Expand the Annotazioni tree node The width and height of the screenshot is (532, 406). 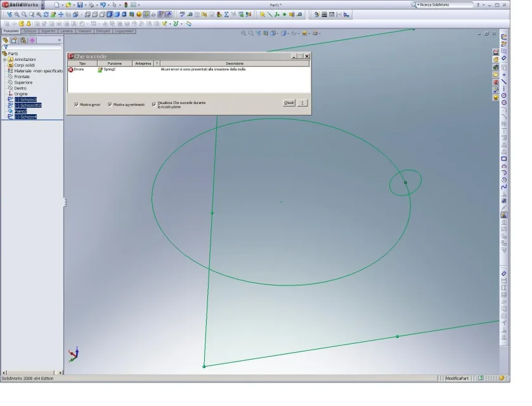[x=4, y=60]
